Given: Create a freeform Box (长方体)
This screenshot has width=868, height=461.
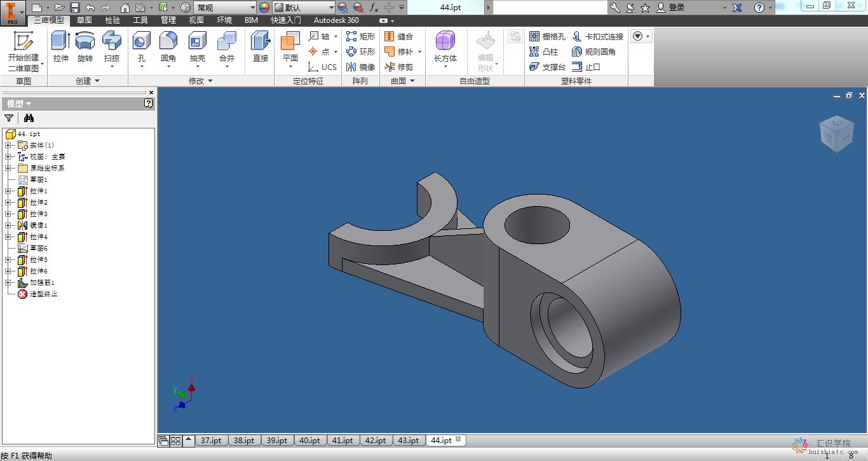Looking at the screenshot, I should coord(445,48).
